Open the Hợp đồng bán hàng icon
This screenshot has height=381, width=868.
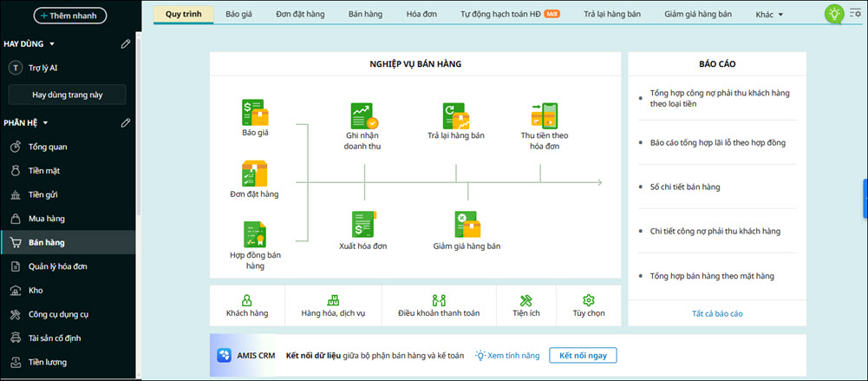pos(255,234)
